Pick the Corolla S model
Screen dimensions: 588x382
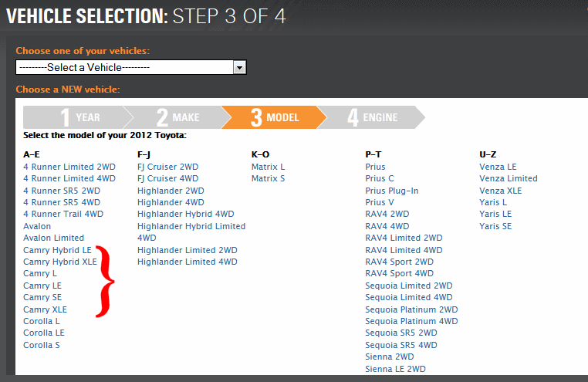[42, 345]
